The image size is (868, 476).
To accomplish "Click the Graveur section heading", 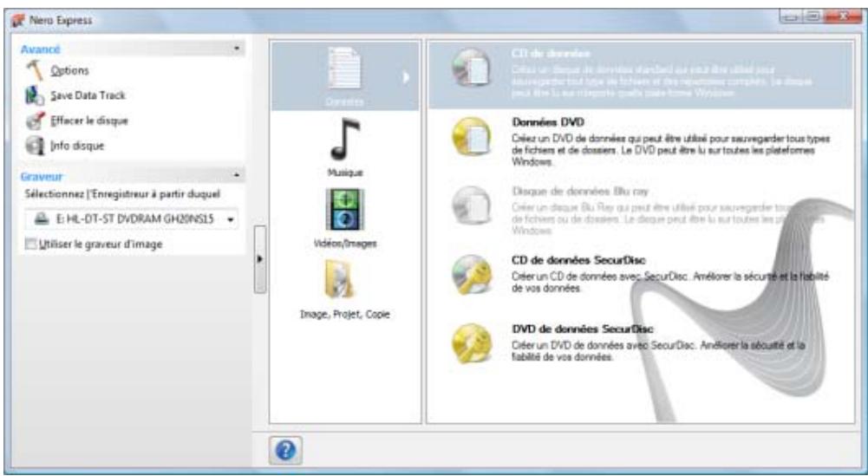I will click(x=42, y=177).
